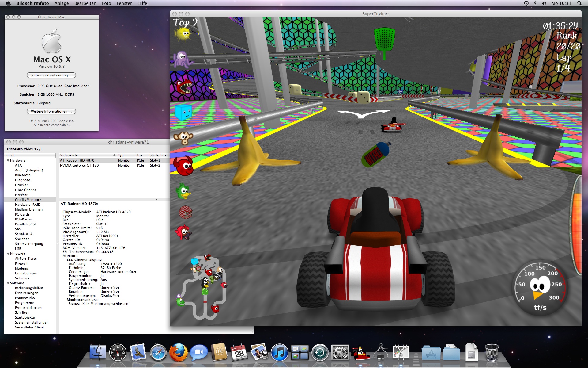The width and height of the screenshot is (588, 368).
Task: Click Version 10.5.8 text
Action: click(51, 66)
